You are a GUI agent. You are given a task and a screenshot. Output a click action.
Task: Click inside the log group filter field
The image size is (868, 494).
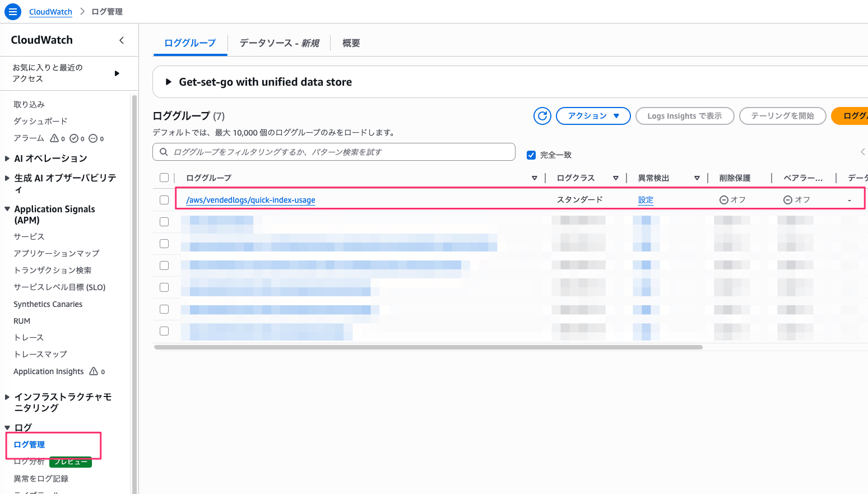coord(336,152)
